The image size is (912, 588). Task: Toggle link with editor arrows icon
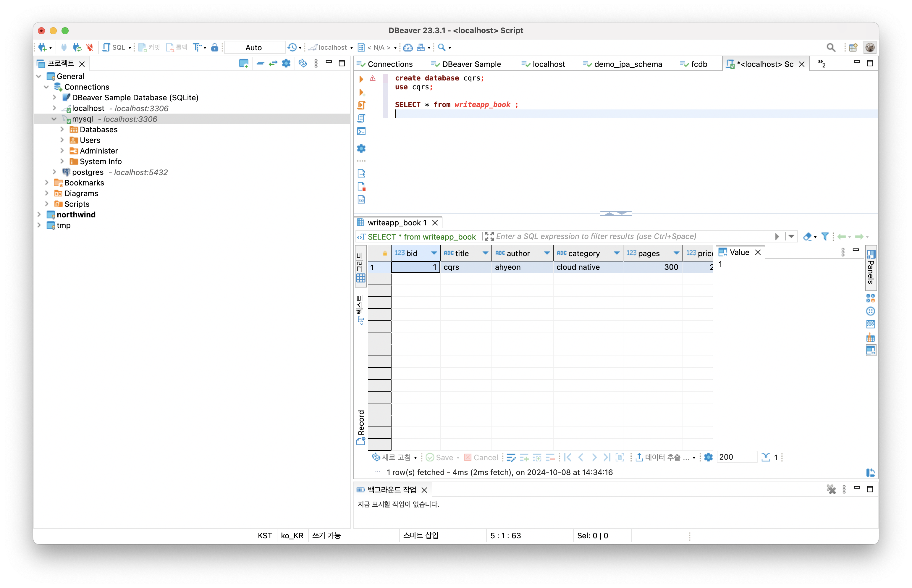(273, 63)
